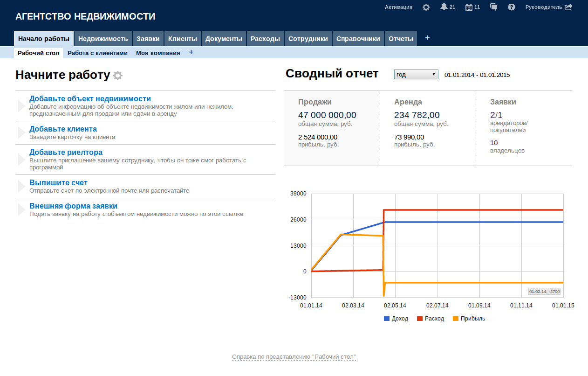Click the Активация link in header
The height and width of the screenshot is (376, 588).
[398, 7]
